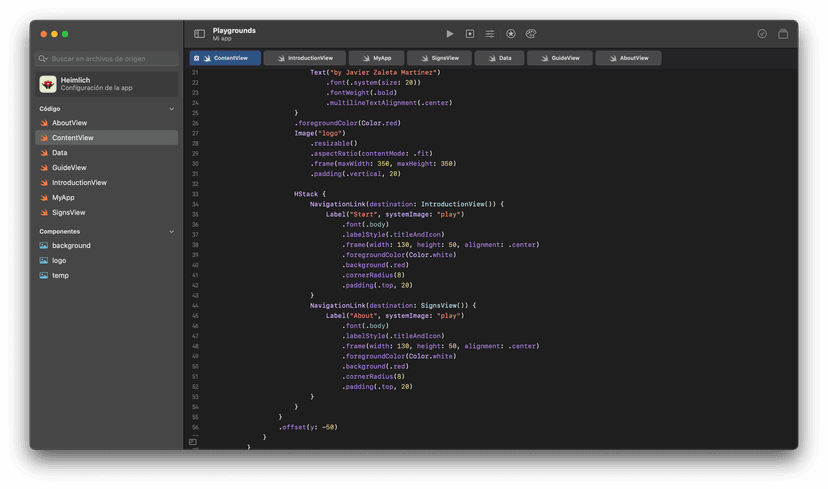Show the console panel at bottom left
Viewport: 828px width, 489px height.
tap(193, 441)
